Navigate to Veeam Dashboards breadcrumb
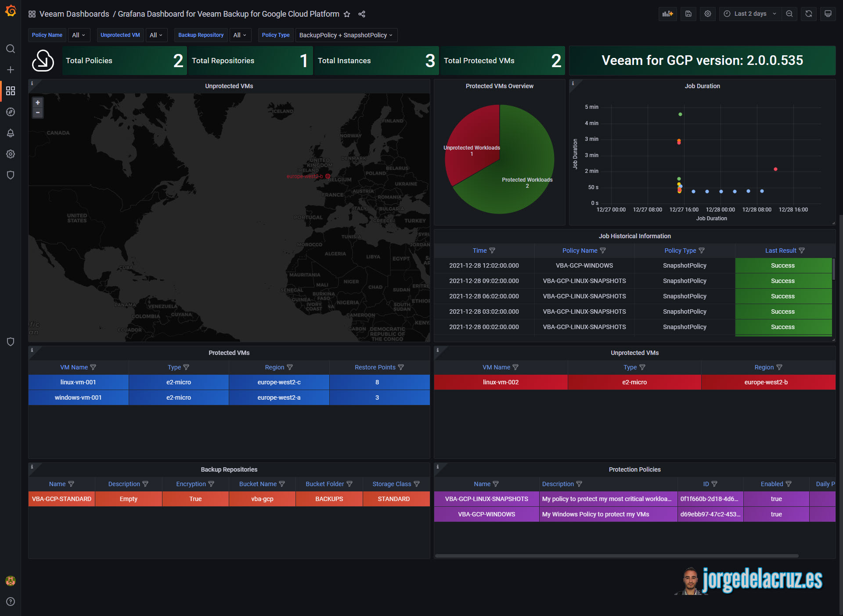843x616 pixels. 74,14
